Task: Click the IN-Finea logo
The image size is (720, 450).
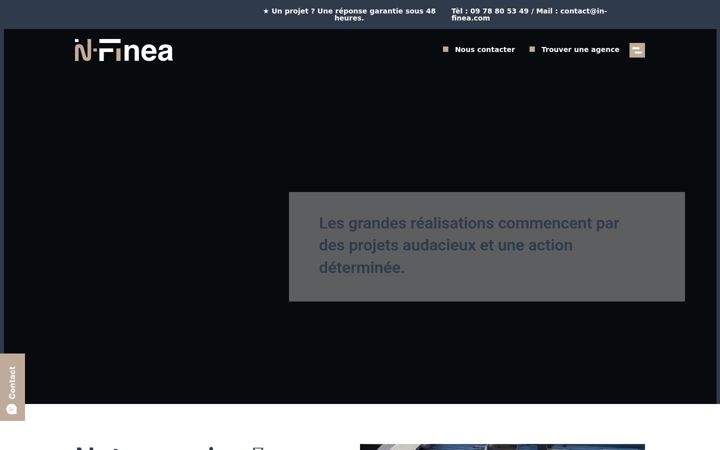Action: (124, 50)
